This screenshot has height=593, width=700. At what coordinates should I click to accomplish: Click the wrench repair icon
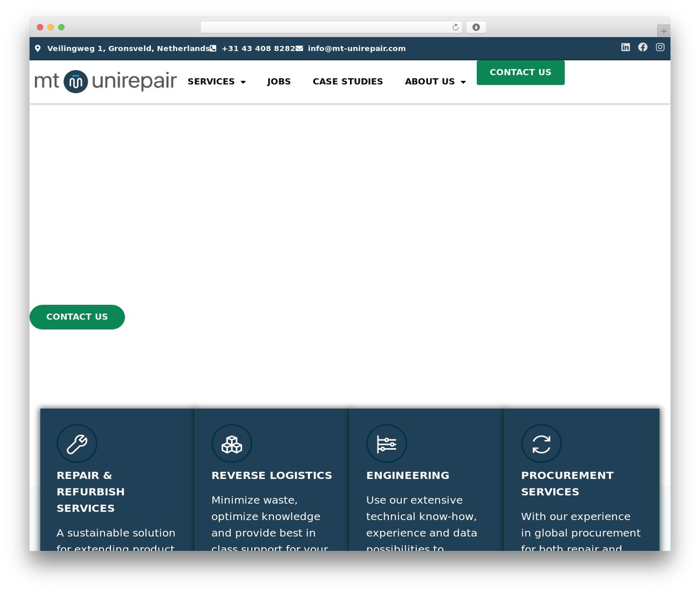(x=77, y=444)
